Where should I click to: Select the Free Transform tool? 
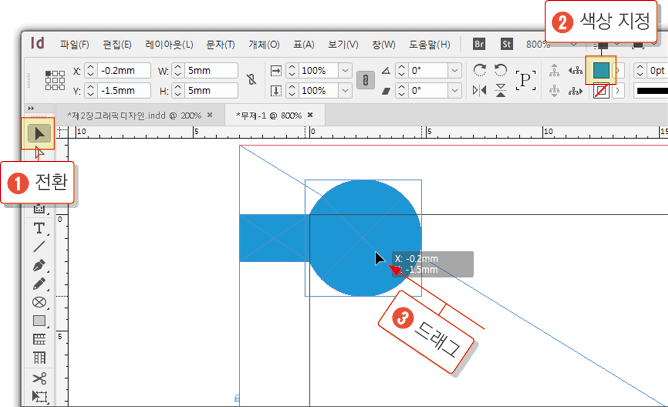tap(39, 396)
